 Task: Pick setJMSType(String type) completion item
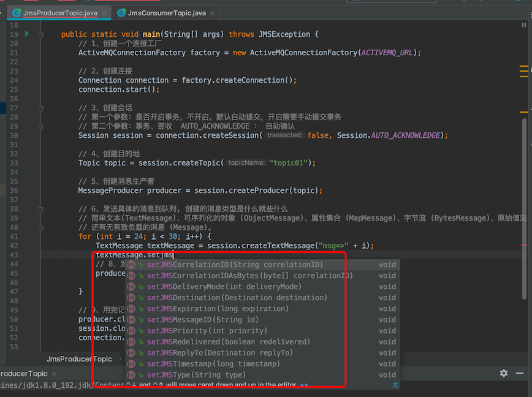tap(263, 375)
